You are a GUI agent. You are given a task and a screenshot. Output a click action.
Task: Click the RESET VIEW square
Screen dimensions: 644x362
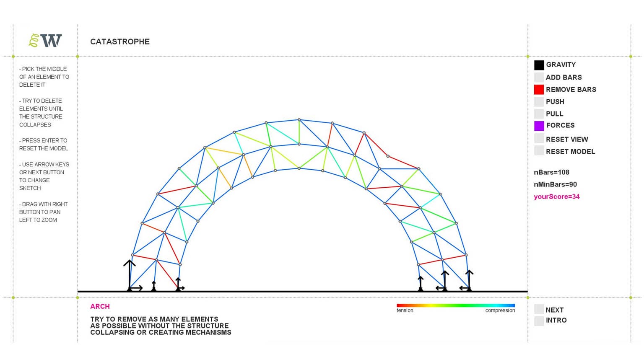point(539,139)
